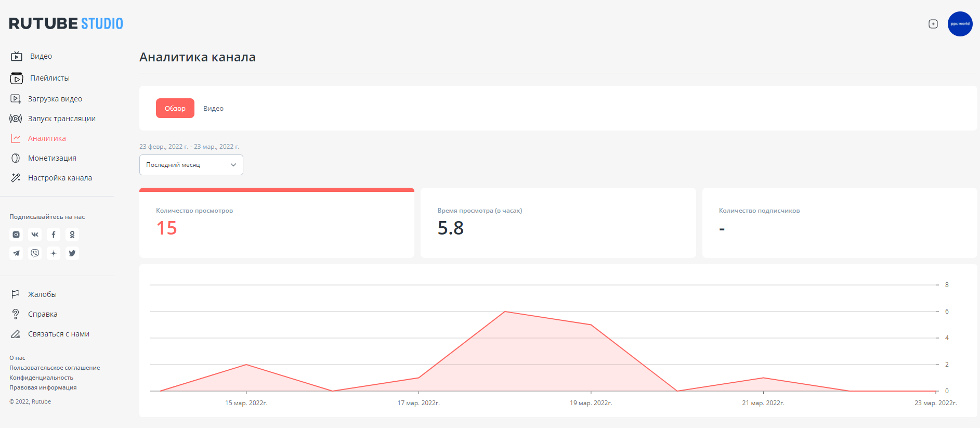Open Запуск трансляции from sidebar

(x=61, y=119)
